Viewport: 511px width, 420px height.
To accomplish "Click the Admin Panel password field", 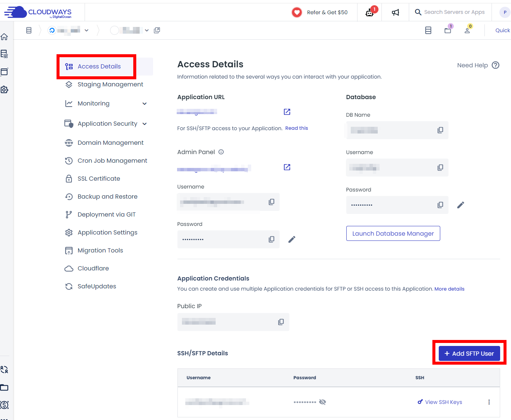I will [228, 239].
